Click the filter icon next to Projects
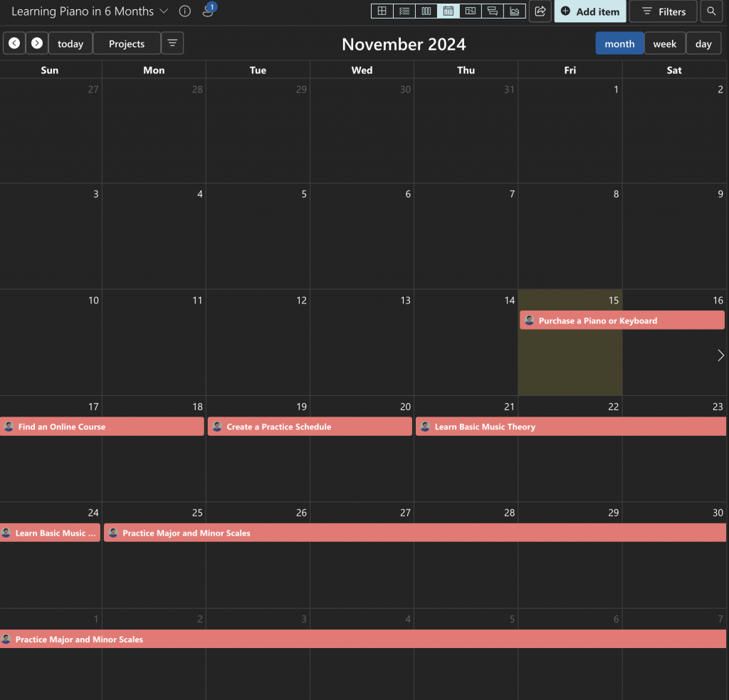 click(x=172, y=43)
